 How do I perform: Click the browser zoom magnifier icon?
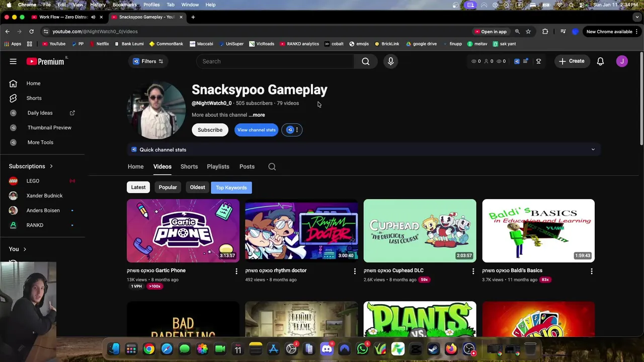[517, 32]
